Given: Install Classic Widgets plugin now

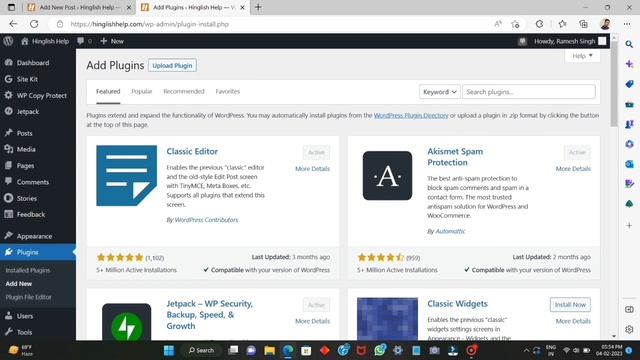Looking at the screenshot, I should pos(570,304).
